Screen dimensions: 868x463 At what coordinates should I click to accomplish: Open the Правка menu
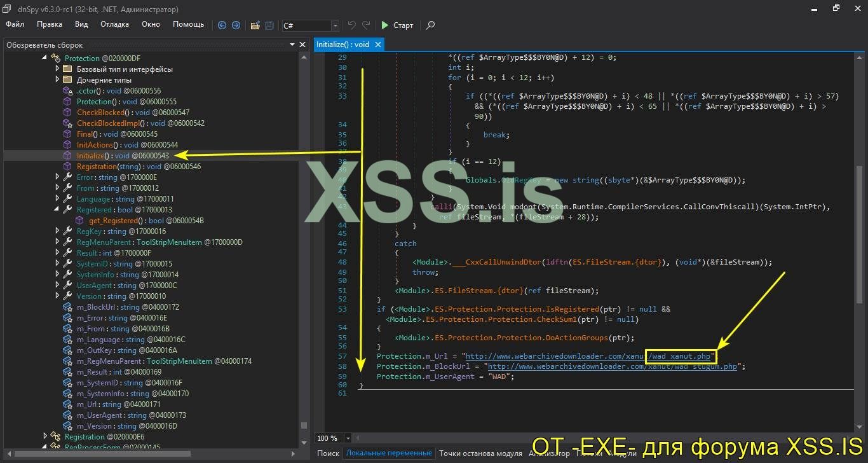50,24
